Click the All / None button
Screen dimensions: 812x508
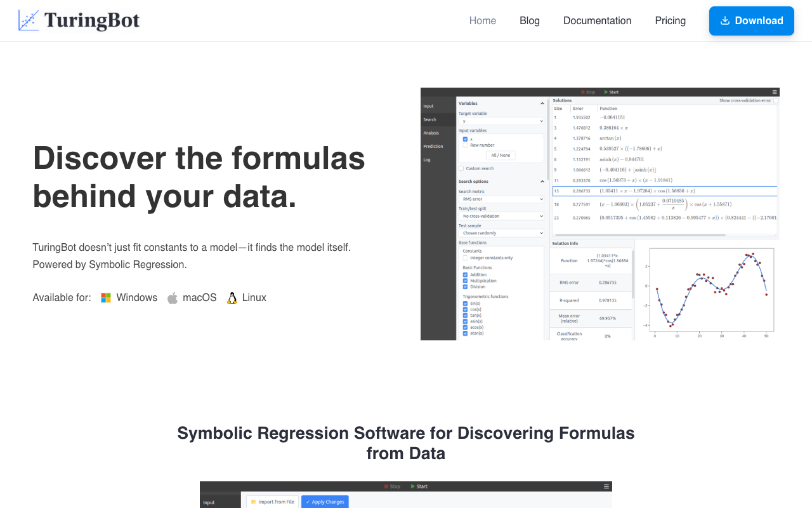pyautogui.click(x=501, y=155)
